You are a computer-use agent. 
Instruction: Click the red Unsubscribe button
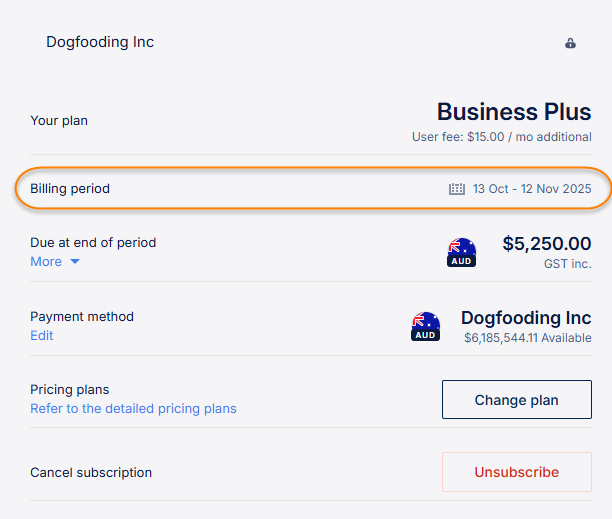(x=516, y=472)
